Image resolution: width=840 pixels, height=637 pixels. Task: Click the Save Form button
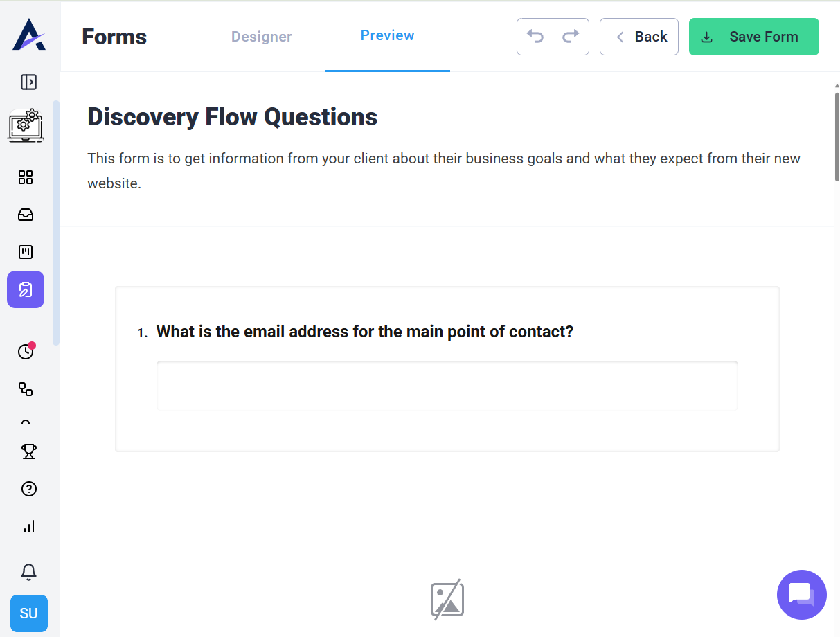[x=754, y=37]
